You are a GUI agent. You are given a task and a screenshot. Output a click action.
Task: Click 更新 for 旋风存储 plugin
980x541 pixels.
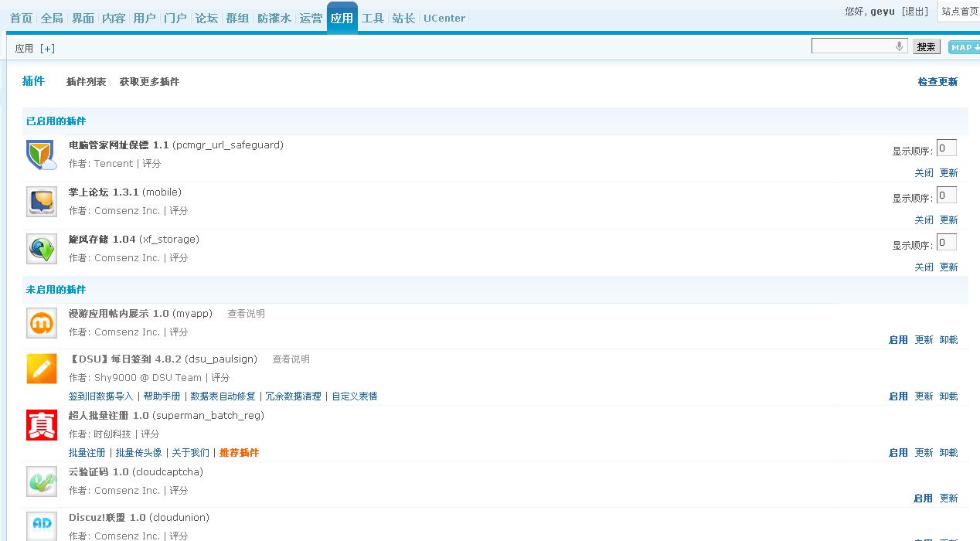948,267
